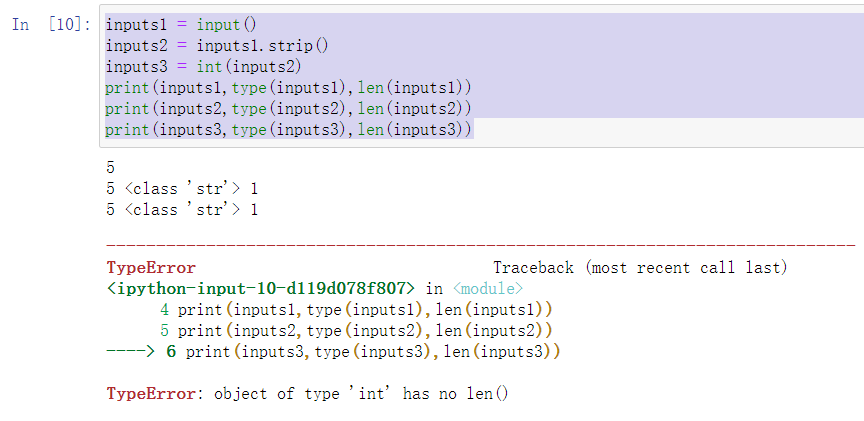Click the red 'TypeError' traceback heading
This screenshot has height=421, width=864.
coord(151,268)
